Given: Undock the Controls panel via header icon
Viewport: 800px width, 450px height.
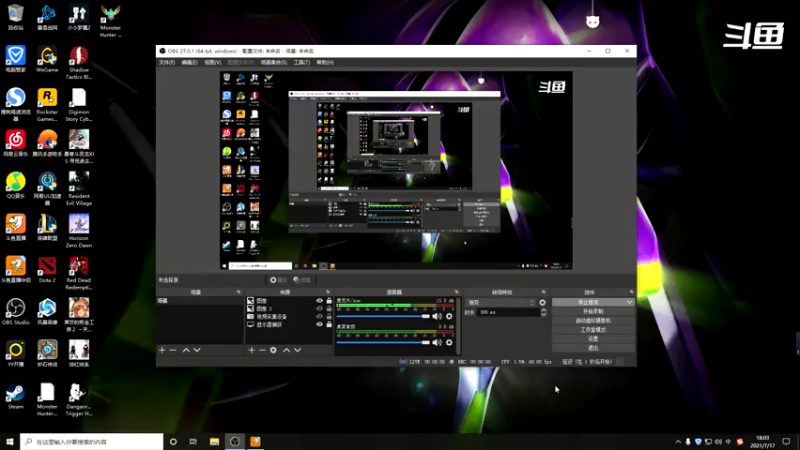Looking at the screenshot, I should tap(632, 292).
